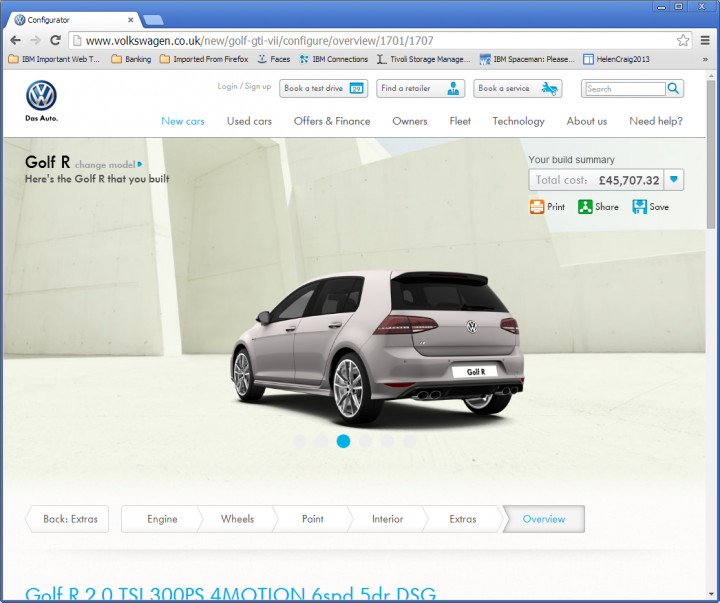
Task: Open Fleet menu
Action: click(x=460, y=121)
